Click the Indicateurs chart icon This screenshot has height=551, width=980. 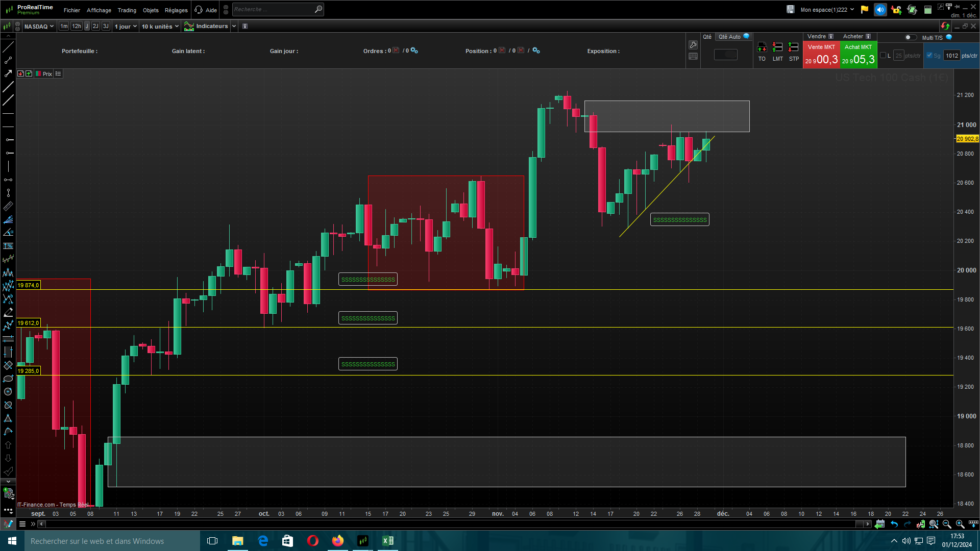[189, 26]
